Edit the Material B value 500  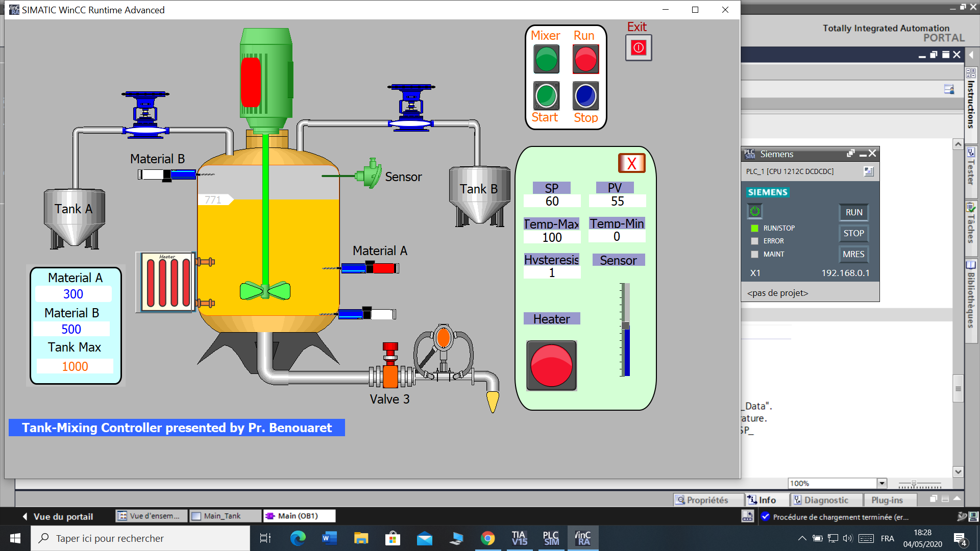tap(71, 329)
